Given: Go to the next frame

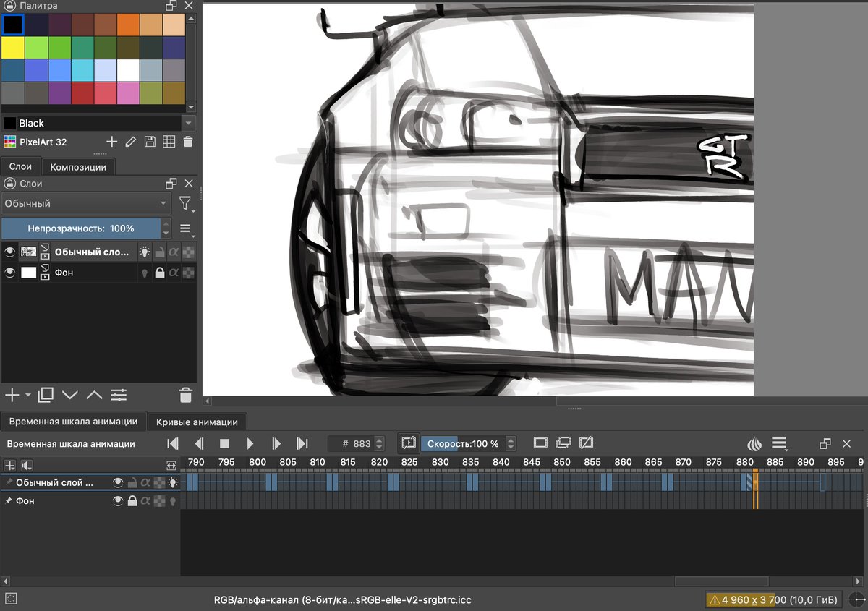Looking at the screenshot, I should coord(276,443).
